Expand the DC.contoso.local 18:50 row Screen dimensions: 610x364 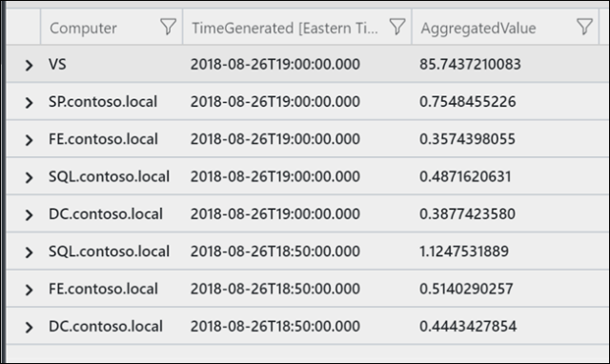[x=29, y=327]
